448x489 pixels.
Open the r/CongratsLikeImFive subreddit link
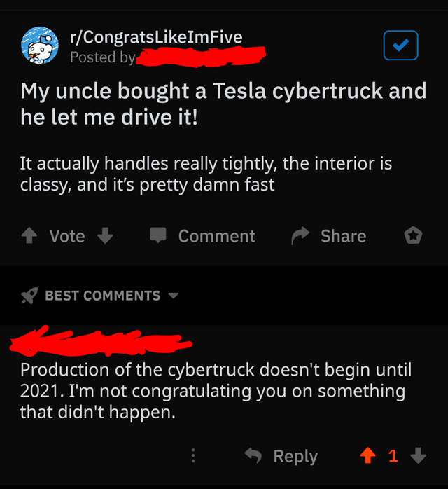tap(156, 37)
